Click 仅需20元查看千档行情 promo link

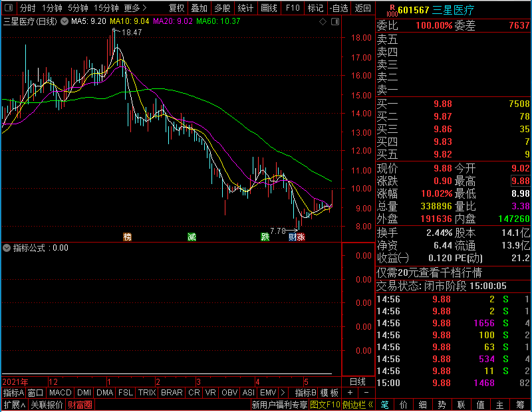tap(429, 272)
